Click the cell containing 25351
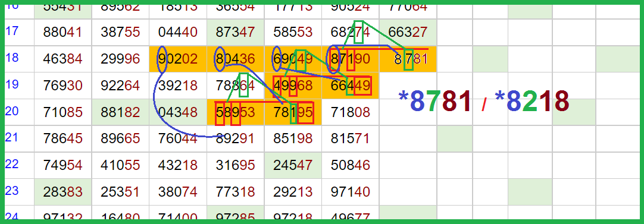 tap(120, 192)
